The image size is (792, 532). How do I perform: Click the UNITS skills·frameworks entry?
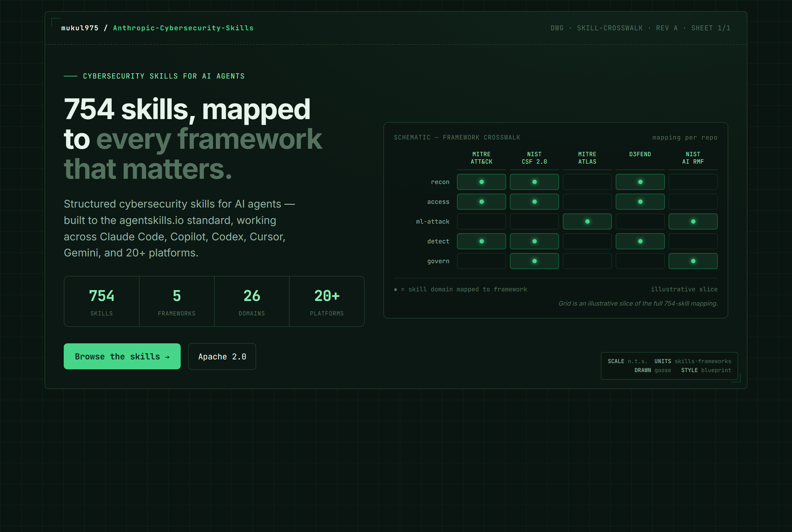(x=693, y=361)
